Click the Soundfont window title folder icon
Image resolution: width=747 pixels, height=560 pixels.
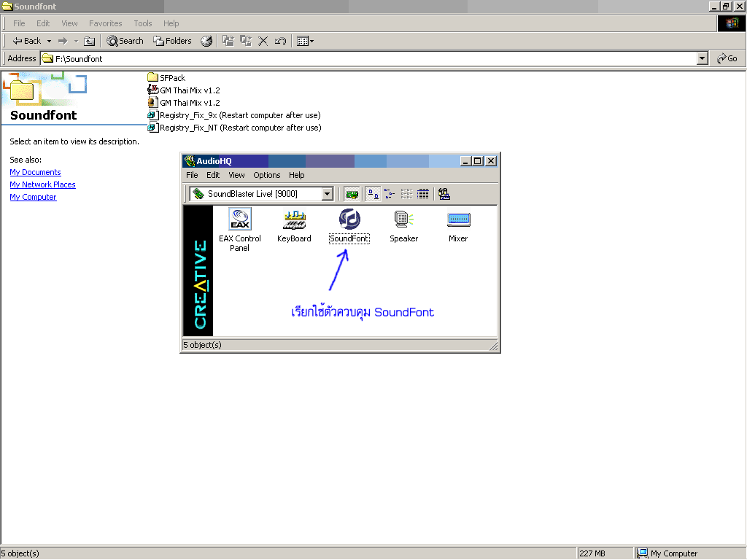(x=7, y=6)
